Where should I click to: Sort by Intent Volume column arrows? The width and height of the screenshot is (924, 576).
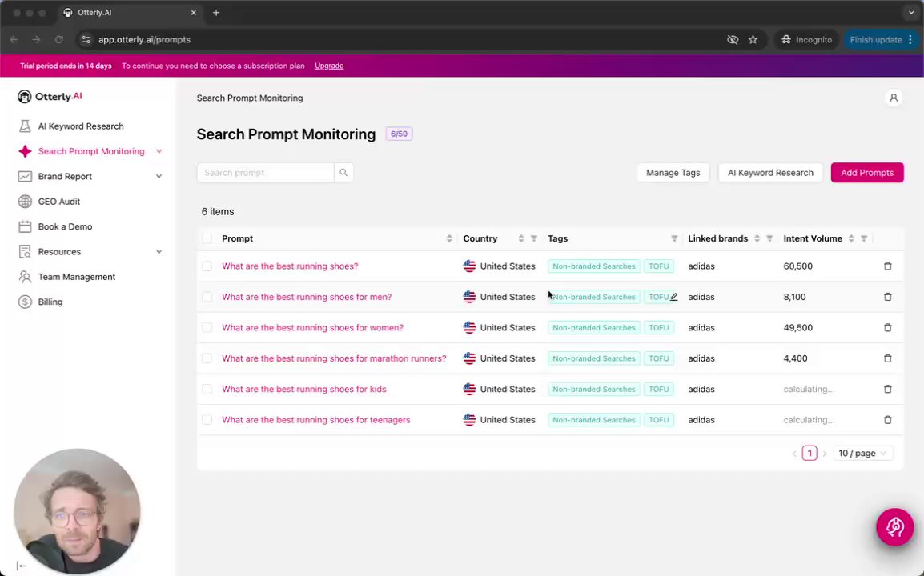coord(851,238)
